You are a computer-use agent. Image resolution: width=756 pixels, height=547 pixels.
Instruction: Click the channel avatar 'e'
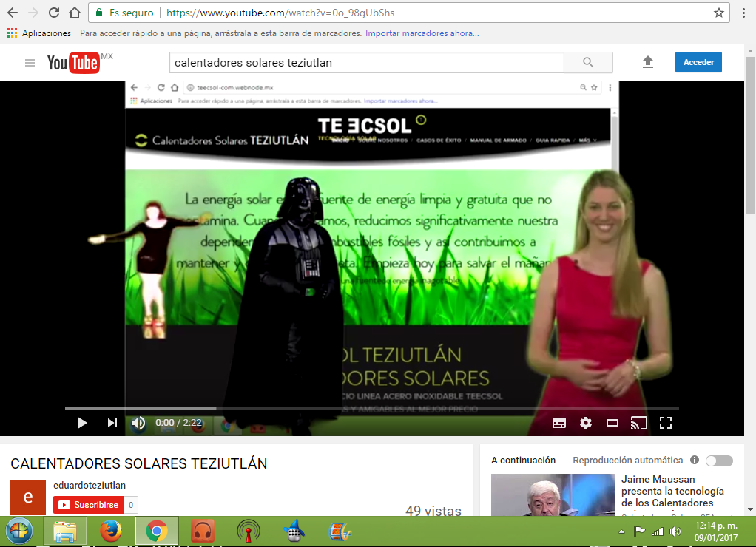[28, 497]
